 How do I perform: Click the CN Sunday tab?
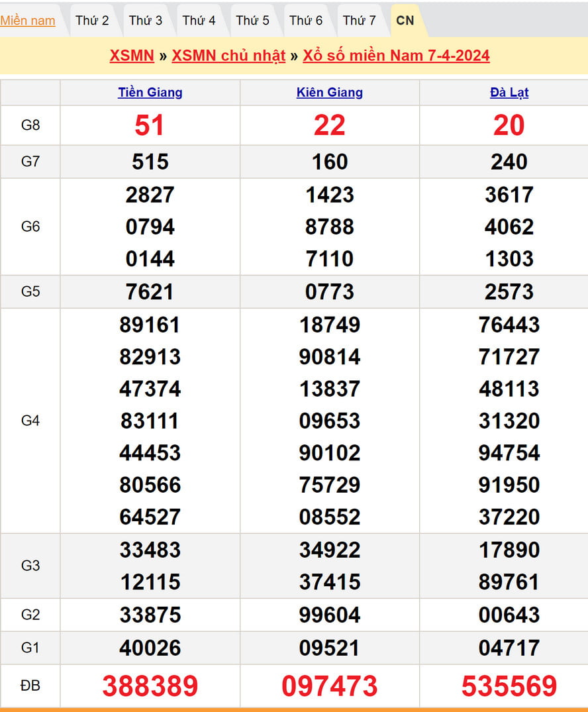pos(405,21)
